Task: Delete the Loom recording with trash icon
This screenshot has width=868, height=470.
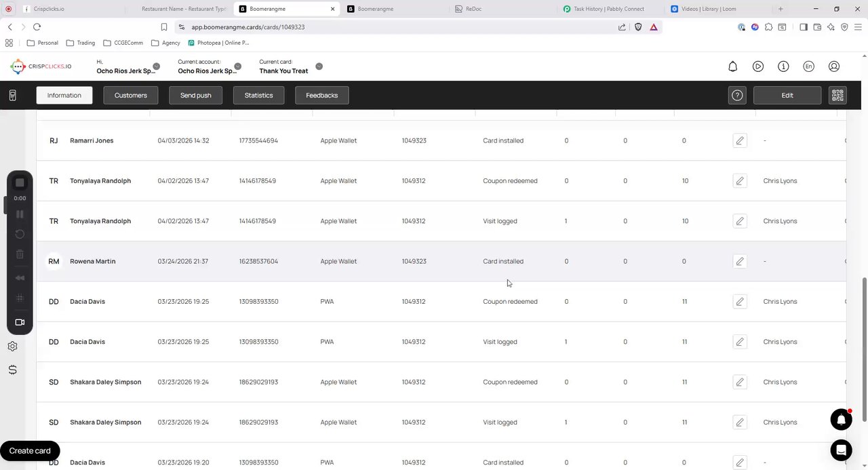Action: pos(20,254)
